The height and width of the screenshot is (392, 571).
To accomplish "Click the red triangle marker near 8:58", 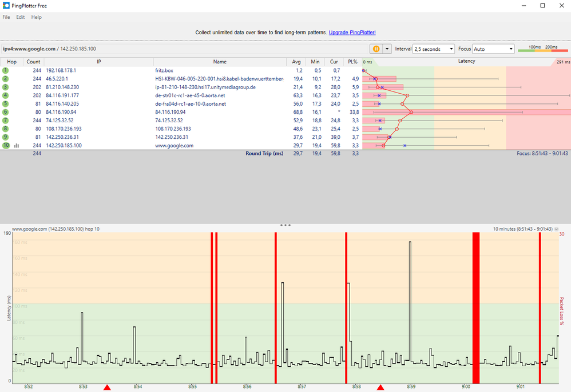I will (x=380, y=388).
